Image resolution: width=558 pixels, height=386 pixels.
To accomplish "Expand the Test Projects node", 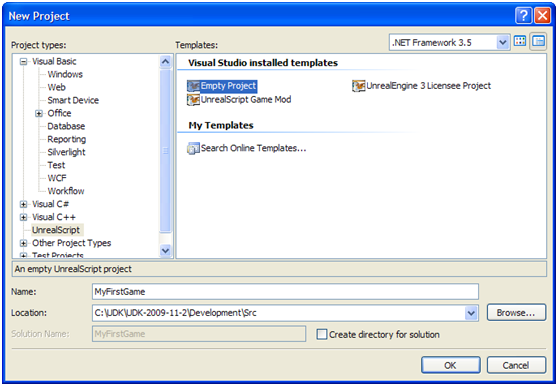I will (x=23, y=255).
